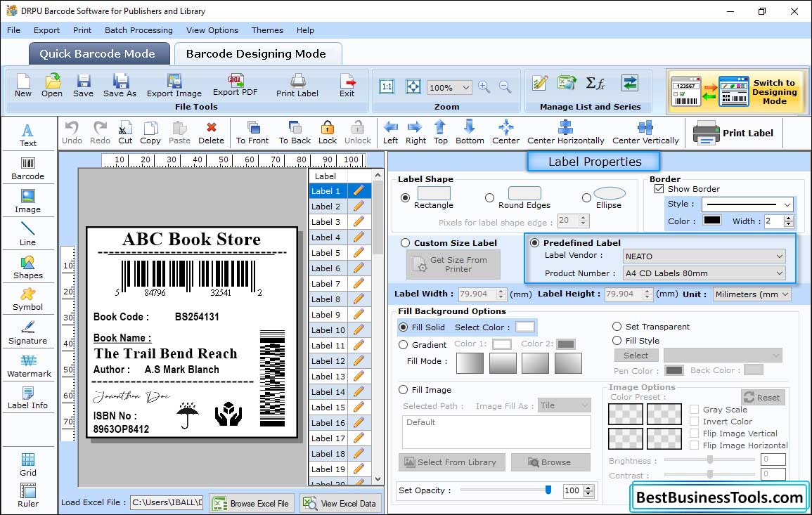Select the Barcode tool in sidebar
This screenshot has width=812, height=515.
click(x=28, y=168)
